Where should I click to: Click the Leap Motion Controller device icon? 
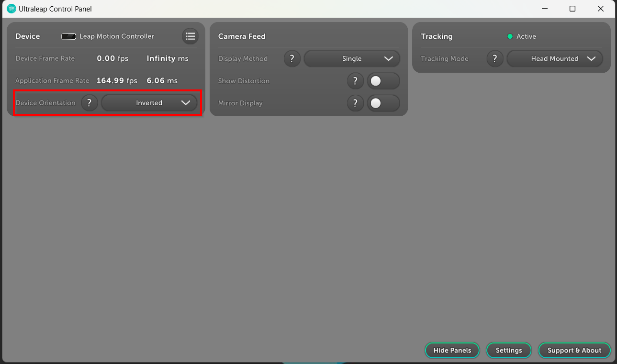click(x=68, y=36)
